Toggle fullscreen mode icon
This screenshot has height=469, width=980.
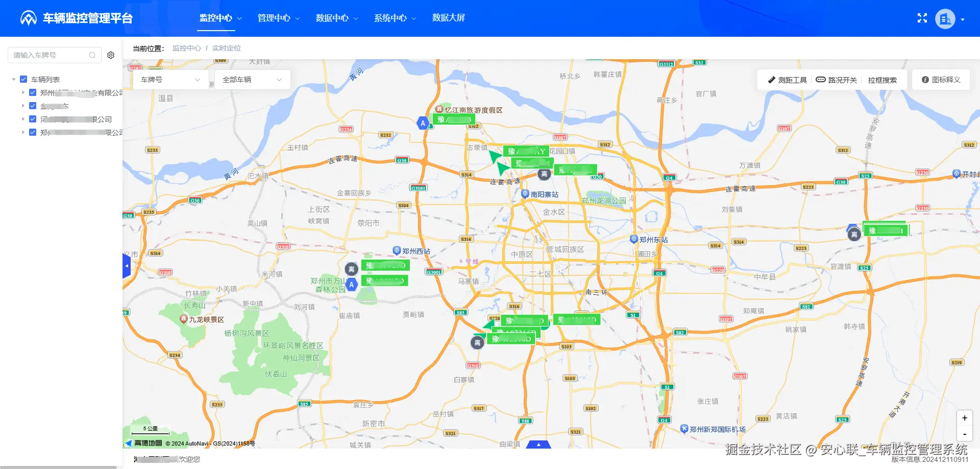point(922,18)
